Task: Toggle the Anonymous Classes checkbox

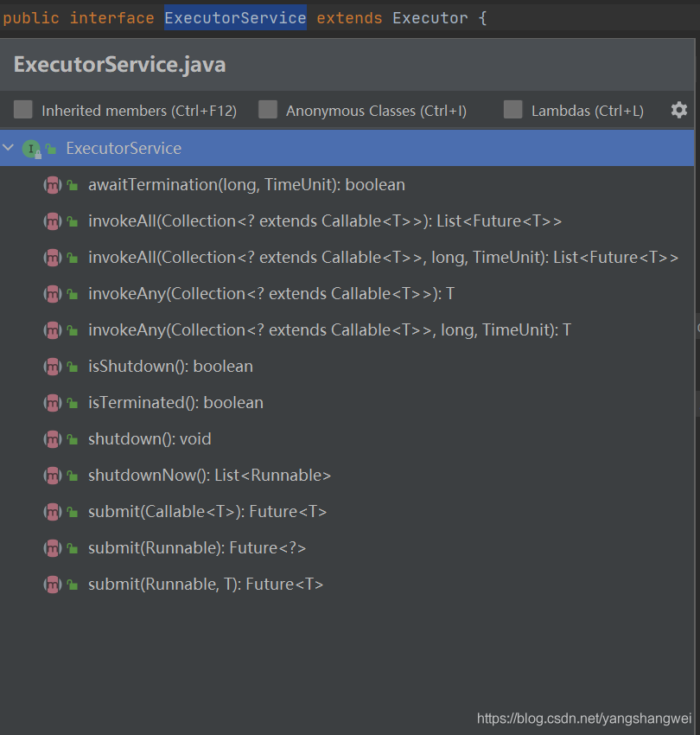Action: point(268,110)
